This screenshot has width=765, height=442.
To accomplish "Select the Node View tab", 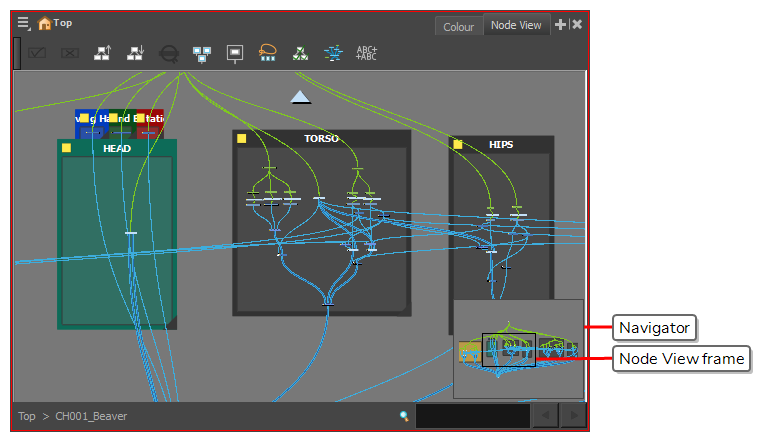I will click(516, 25).
